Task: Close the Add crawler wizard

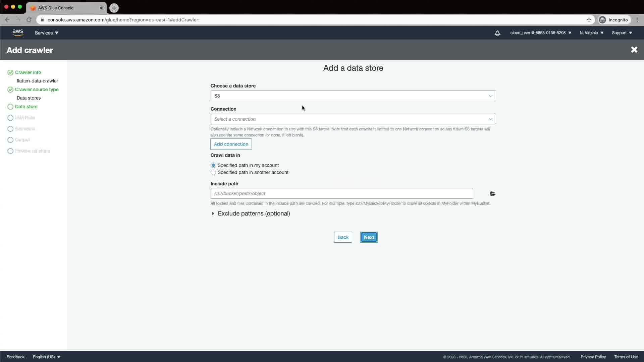Action: coord(634,50)
